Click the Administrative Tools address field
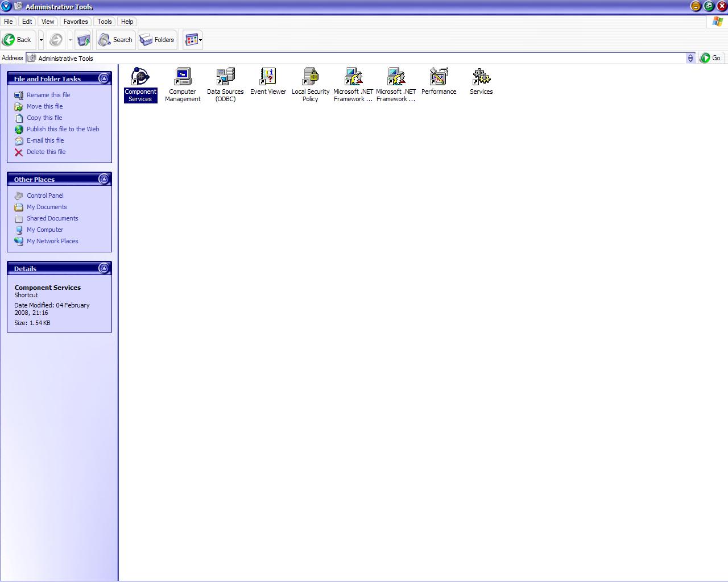 356,58
